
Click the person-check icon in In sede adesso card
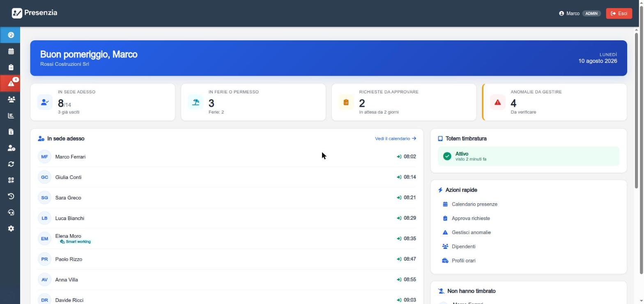pyautogui.click(x=45, y=102)
